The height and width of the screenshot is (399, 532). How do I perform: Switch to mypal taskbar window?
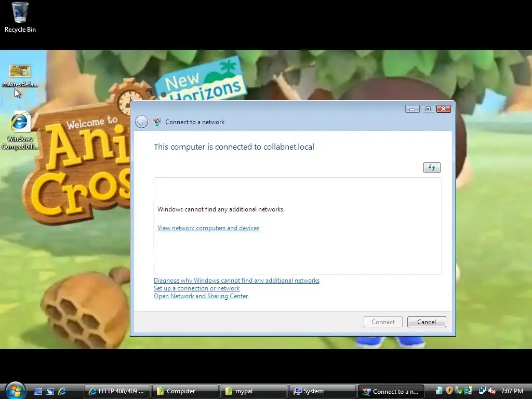[254, 391]
